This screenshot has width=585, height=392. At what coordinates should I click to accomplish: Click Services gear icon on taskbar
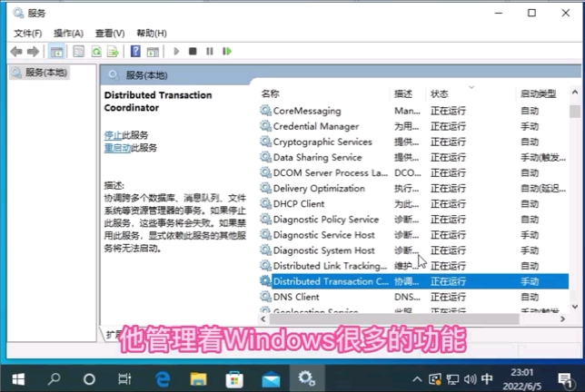[307, 378]
